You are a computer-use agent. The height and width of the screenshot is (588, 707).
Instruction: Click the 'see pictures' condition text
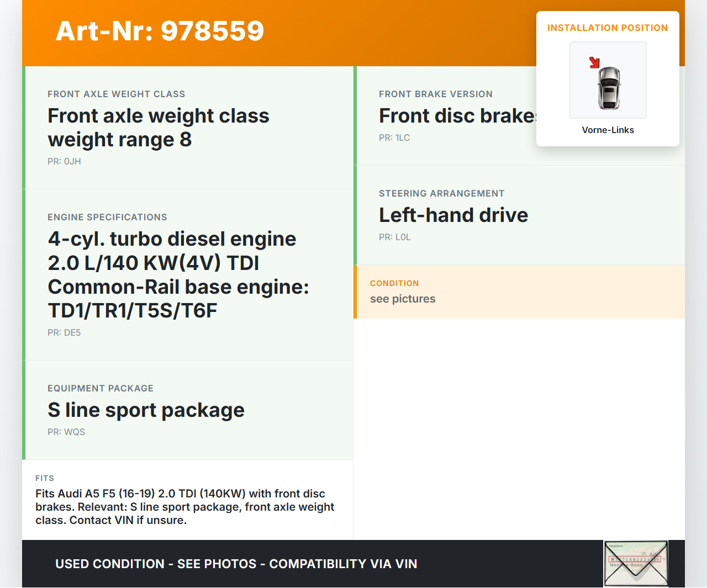pos(403,299)
